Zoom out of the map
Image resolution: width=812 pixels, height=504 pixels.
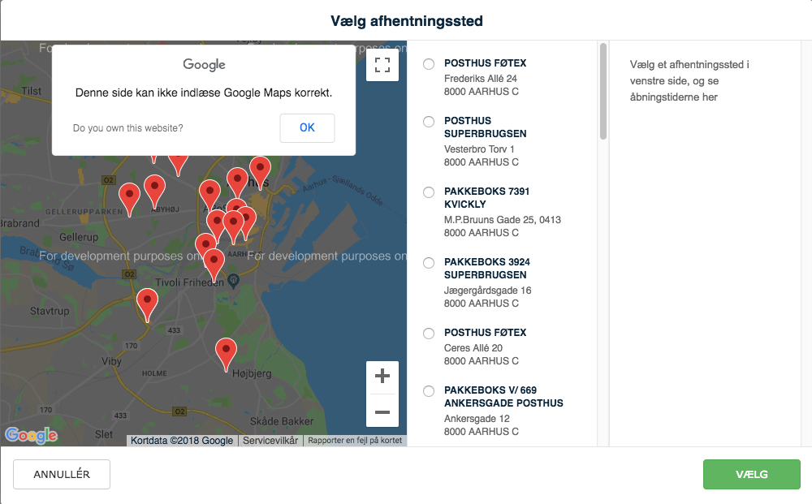point(382,412)
